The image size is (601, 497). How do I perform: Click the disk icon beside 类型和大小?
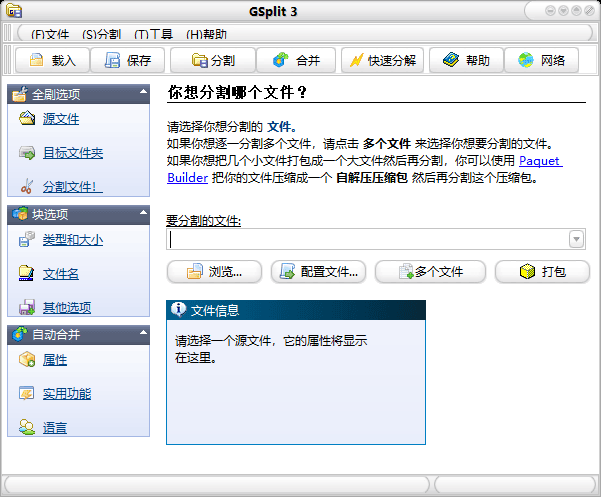point(27,239)
